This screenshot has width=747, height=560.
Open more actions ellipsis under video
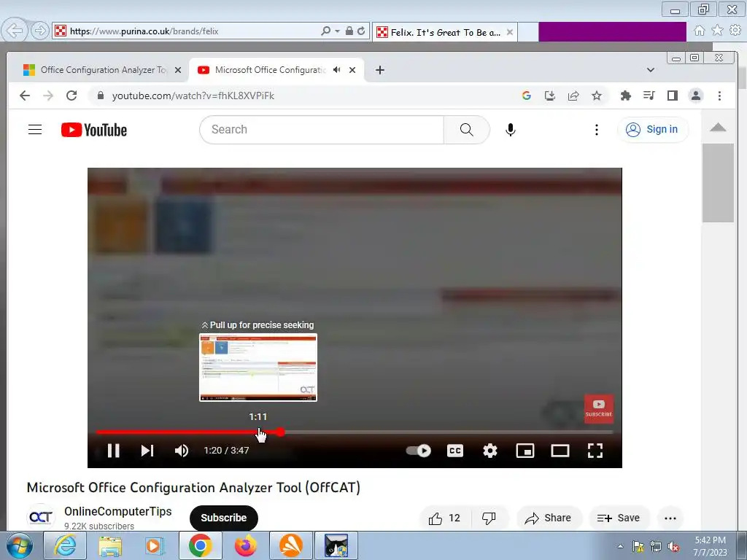click(x=670, y=518)
